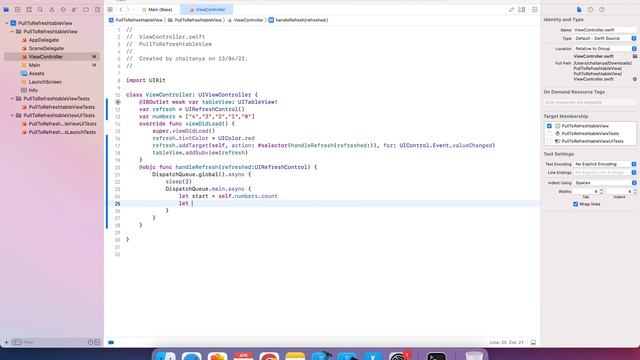Collapse the PullToRefreshtableView project root
The image size is (640, 360).
click(7, 23)
